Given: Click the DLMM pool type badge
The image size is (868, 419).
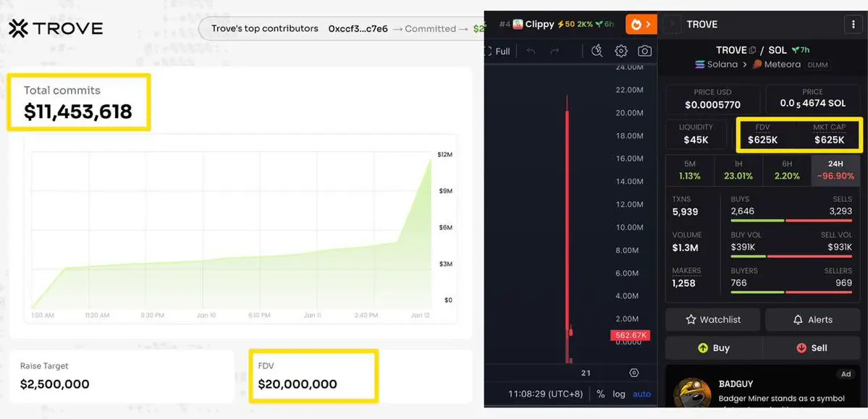Looking at the screenshot, I should (x=817, y=65).
